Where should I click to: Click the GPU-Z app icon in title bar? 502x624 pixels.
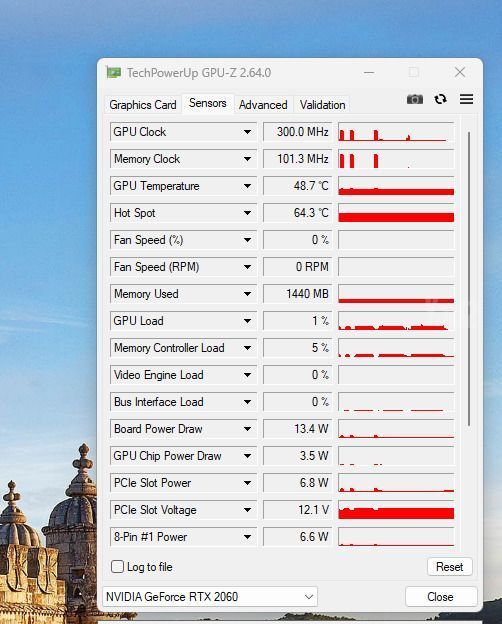pyautogui.click(x=113, y=72)
